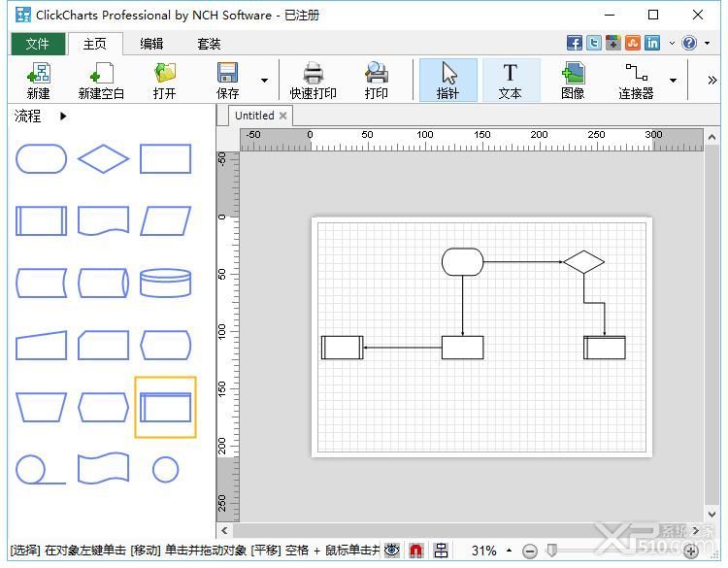Switch to the 主页 tab
This screenshot has width=728, height=568.
click(95, 44)
